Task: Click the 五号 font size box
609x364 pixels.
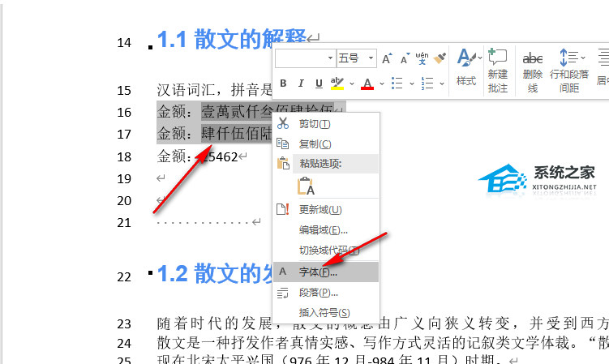Action: coord(351,58)
